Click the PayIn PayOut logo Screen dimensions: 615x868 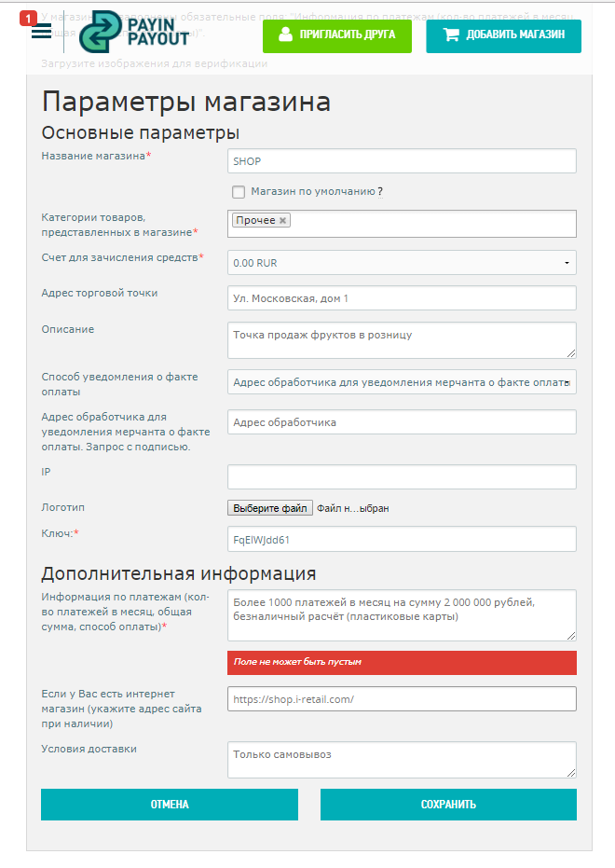134,34
